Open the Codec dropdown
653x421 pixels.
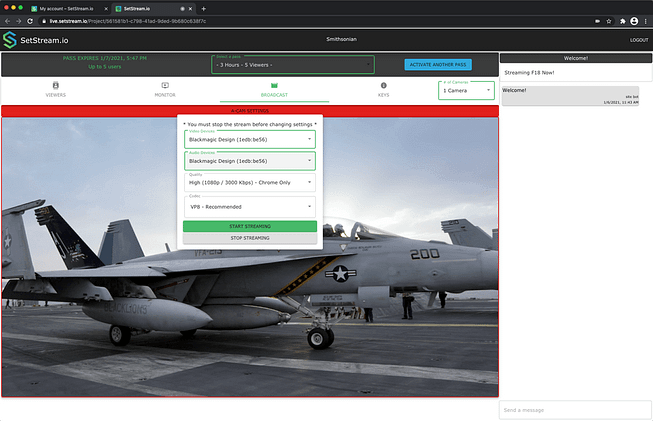[x=250, y=207]
